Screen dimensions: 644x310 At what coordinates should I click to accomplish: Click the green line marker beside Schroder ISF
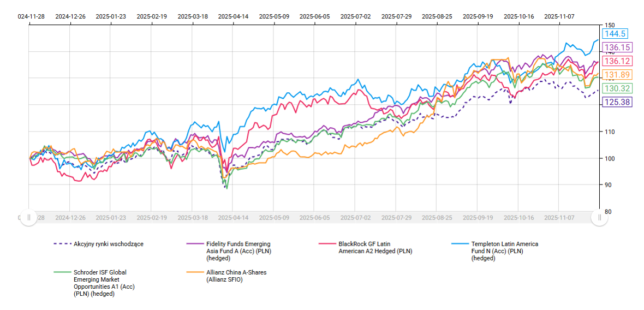(61, 272)
